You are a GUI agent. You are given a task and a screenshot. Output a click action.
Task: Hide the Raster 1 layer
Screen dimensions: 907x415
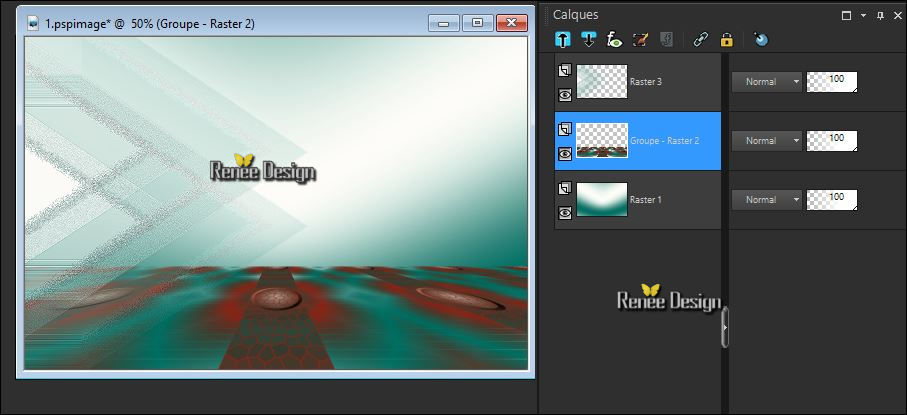point(565,212)
